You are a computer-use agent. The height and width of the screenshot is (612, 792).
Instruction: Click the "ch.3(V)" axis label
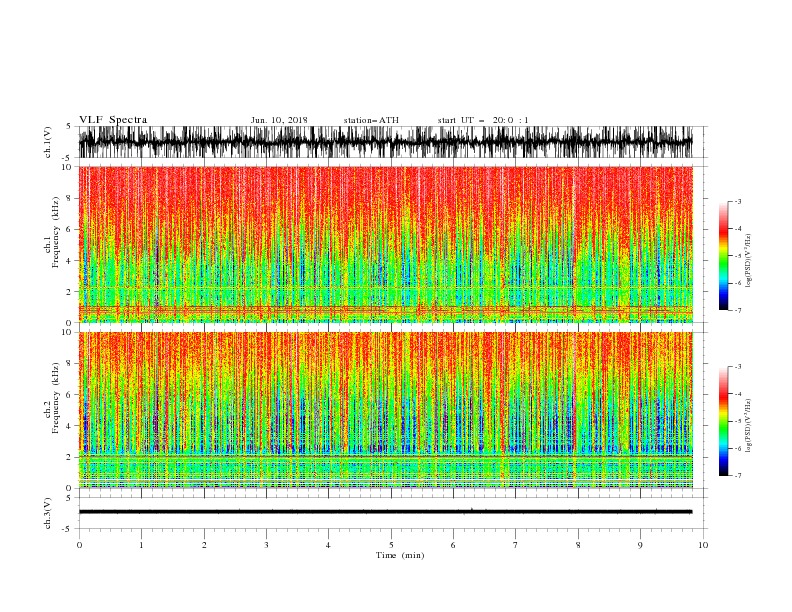click(x=48, y=513)
